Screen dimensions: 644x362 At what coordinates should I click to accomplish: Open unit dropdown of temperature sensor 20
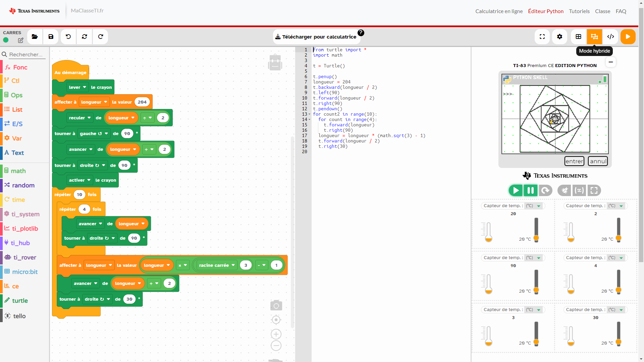533,206
